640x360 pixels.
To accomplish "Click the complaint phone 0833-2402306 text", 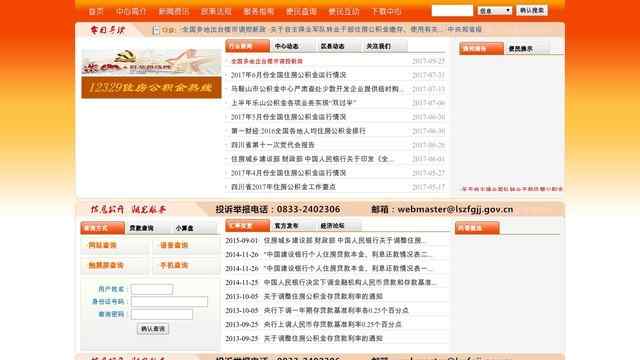I will [x=308, y=209].
